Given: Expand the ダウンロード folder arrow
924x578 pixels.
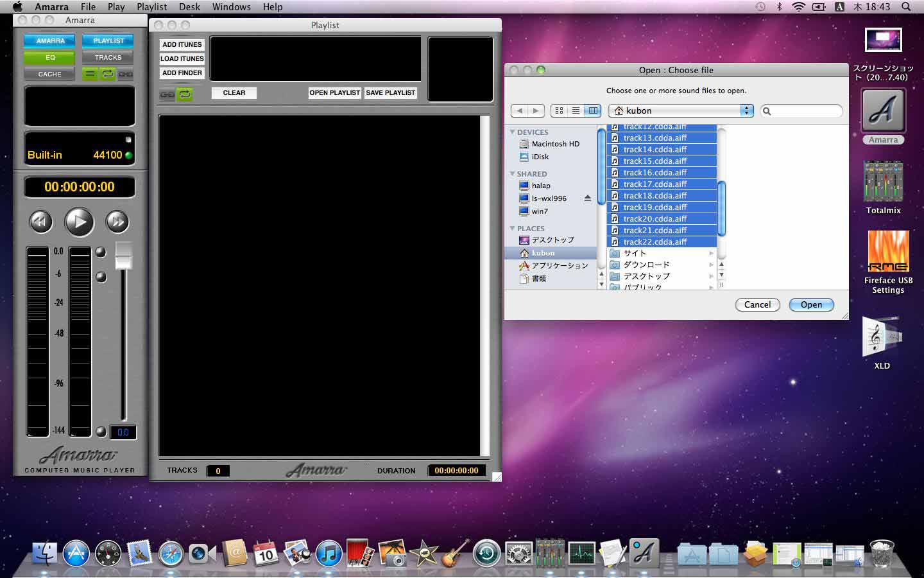Looking at the screenshot, I should pyautogui.click(x=711, y=265).
